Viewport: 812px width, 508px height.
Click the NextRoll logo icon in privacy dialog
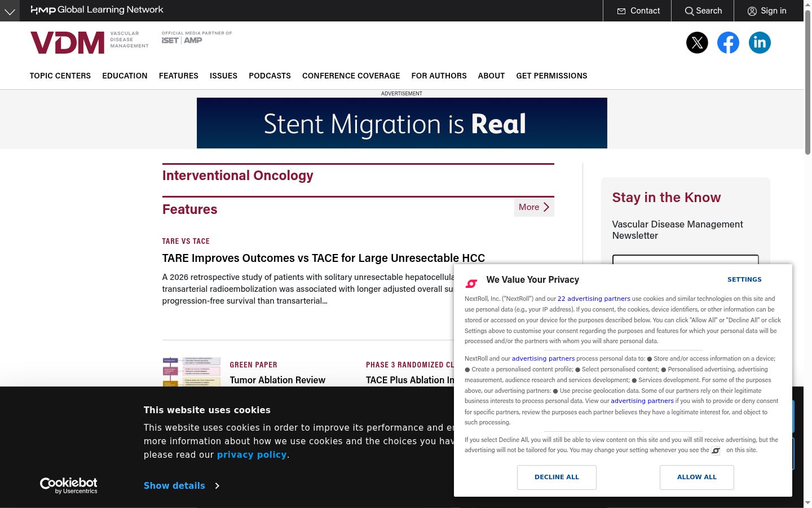coord(471,283)
